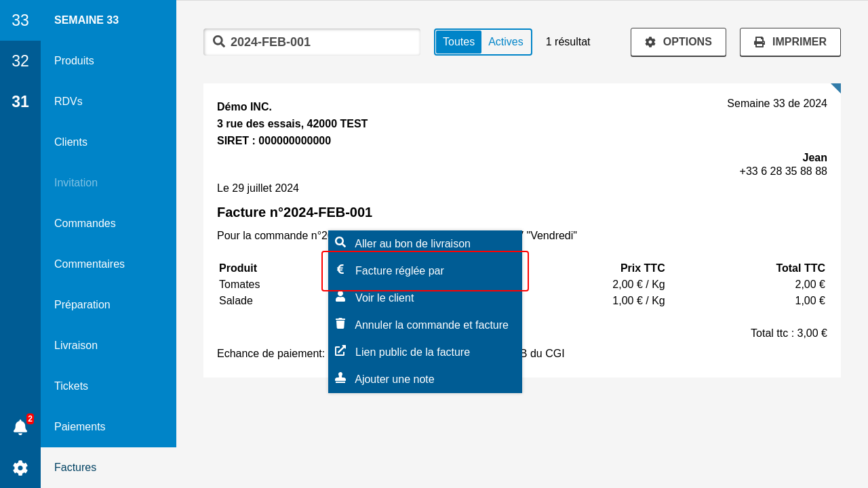Open settings via the gear icon
The height and width of the screenshot is (488, 868).
coord(20,468)
